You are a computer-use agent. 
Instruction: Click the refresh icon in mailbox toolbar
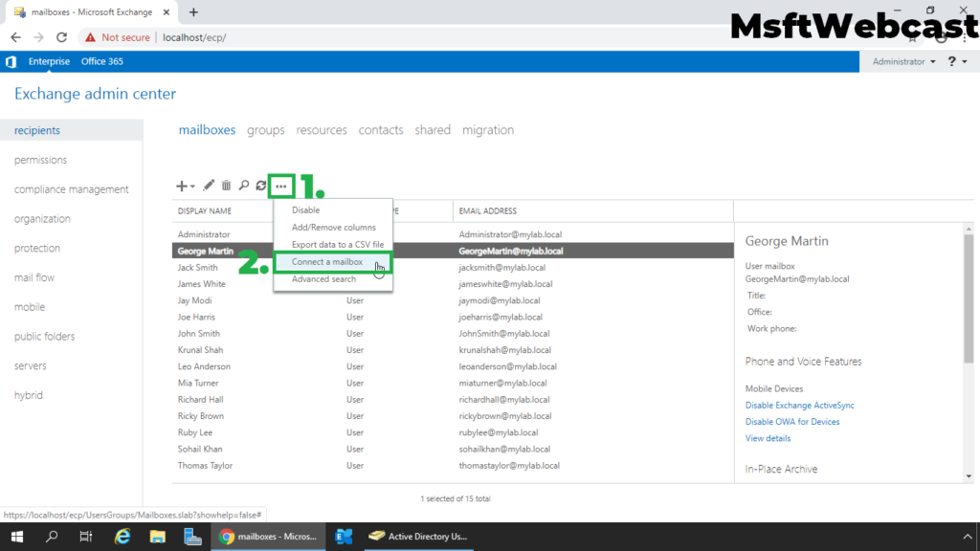click(261, 186)
